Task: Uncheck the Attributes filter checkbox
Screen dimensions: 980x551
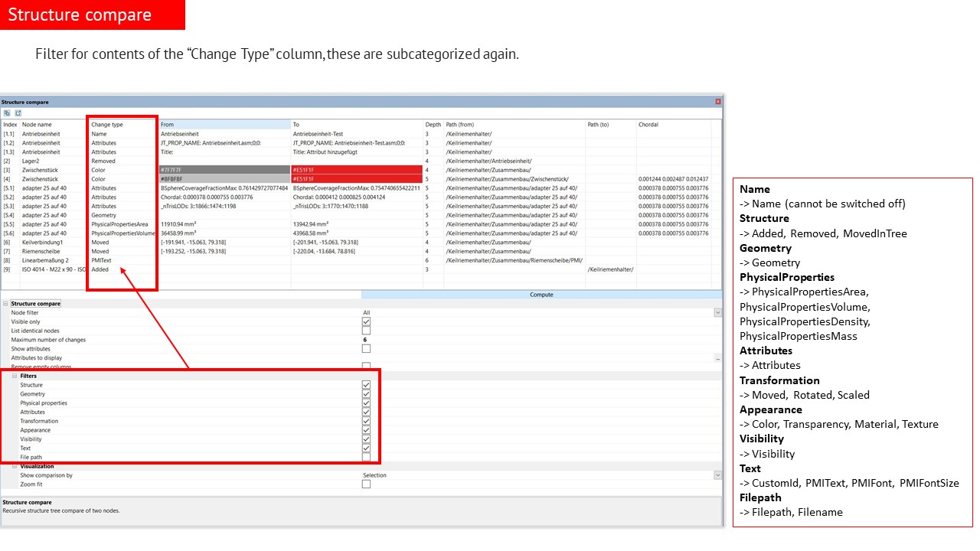Action: 366,412
